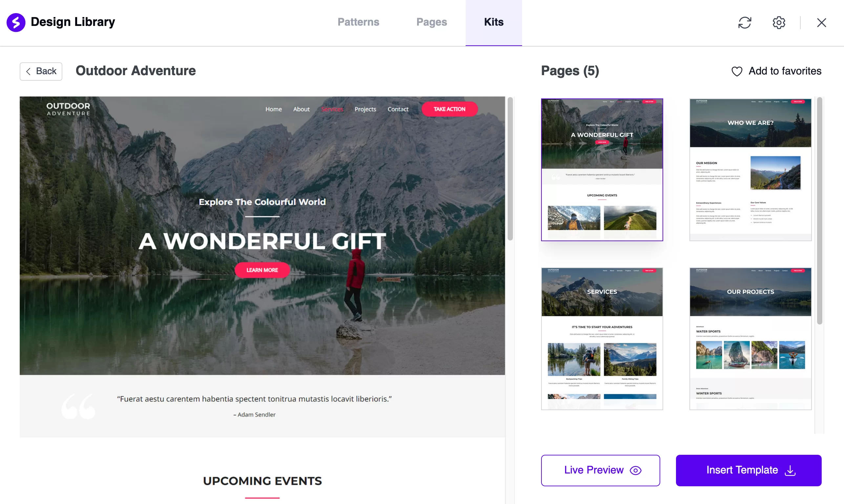Click the refresh/sync icon
Viewport: 844px width, 504px height.
coord(745,22)
